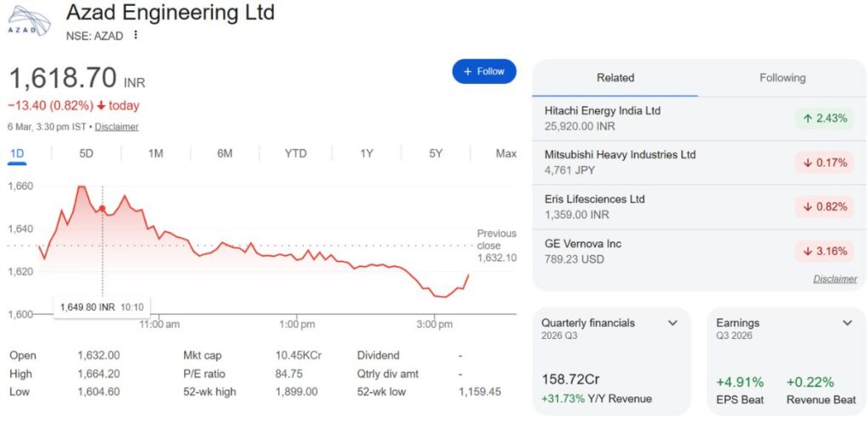The height and width of the screenshot is (427, 868).
Task: Click the red 0.82% badge for Eris
Action: click(x=825, y=207)
